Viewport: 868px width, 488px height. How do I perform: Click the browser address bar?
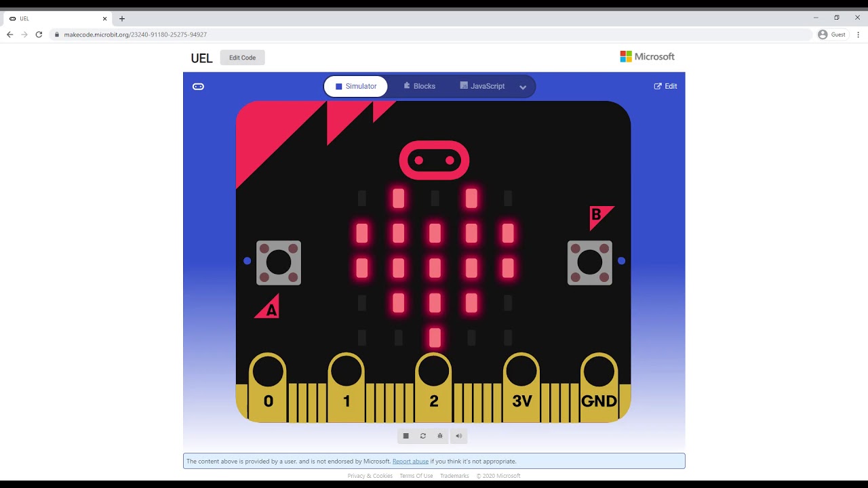(431, 35)
